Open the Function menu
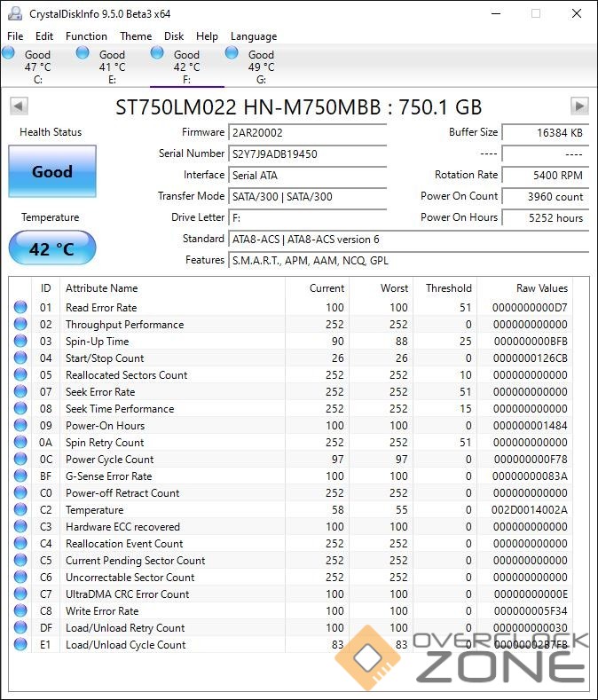Screen dimensions: 598x700 pyautogui.click(x=86, y=36)
